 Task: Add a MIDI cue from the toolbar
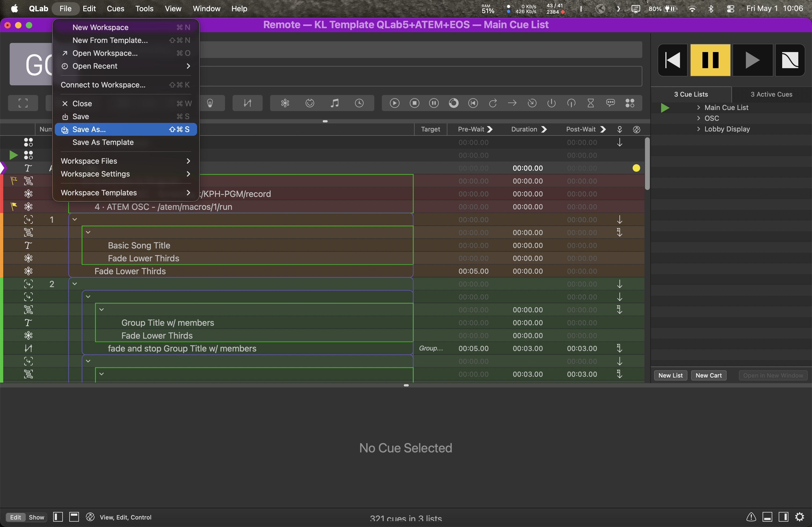click(310, 103)
